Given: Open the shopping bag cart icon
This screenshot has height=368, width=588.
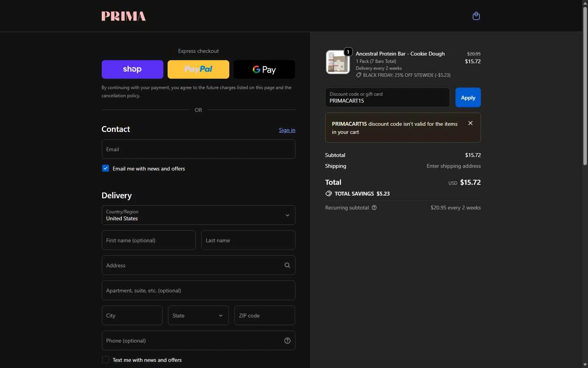Looking at the screenshot, I should [x=476, y=16].
